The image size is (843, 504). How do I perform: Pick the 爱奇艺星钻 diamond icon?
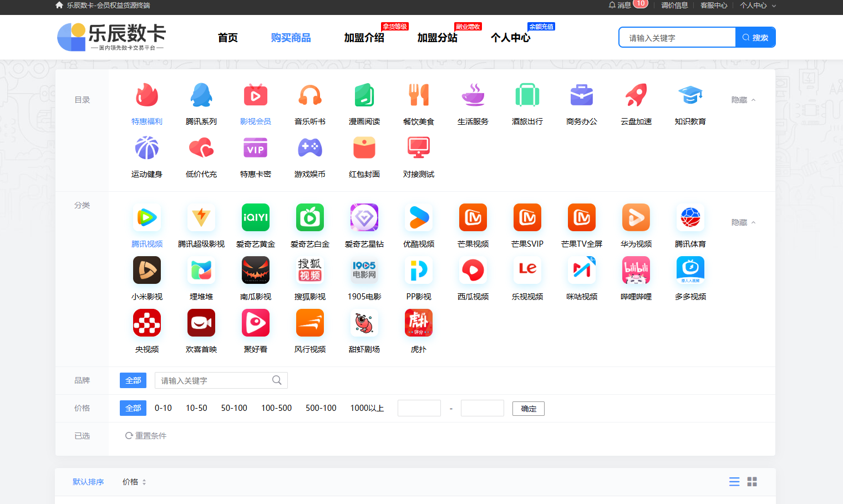coord(364,218)
